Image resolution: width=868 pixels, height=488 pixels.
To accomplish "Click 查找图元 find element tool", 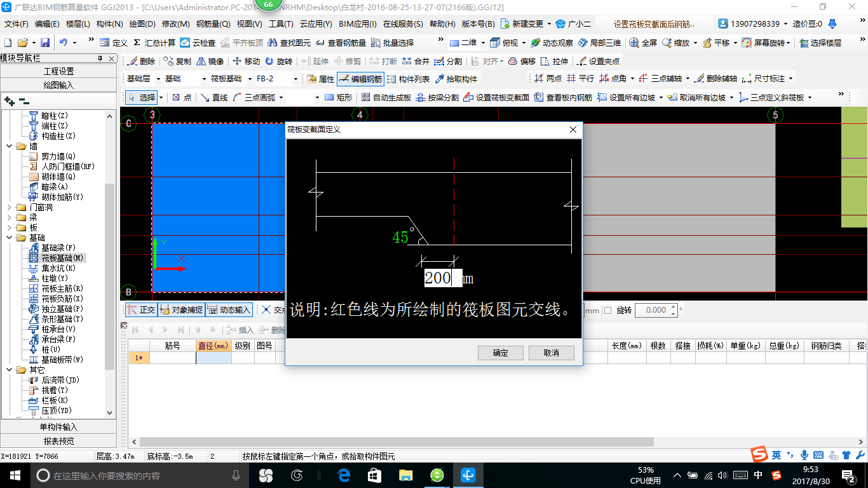I will (290, 43).
